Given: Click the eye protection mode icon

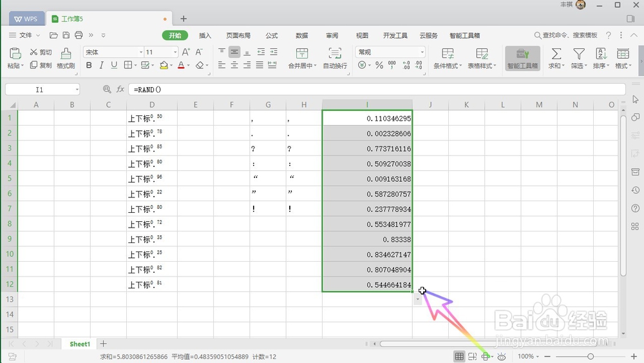Looking at the screenshot, I should (502, 357).
